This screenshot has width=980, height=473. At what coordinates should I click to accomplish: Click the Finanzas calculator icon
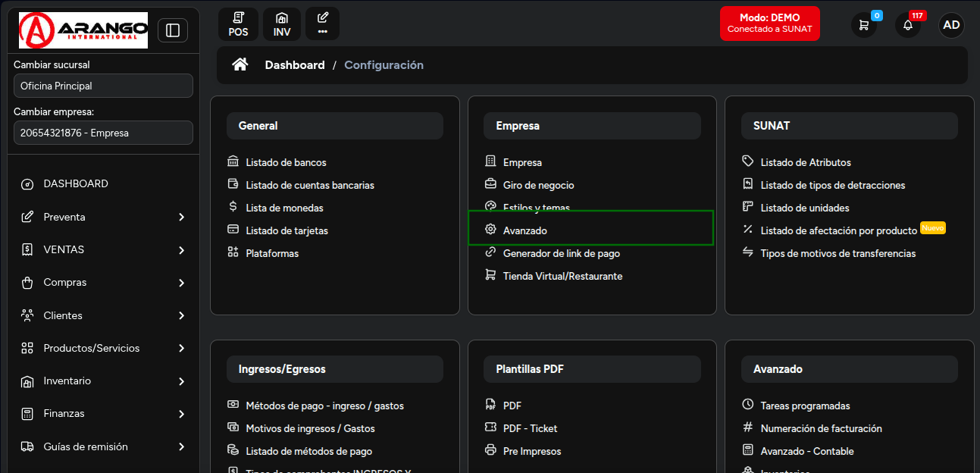27,414
